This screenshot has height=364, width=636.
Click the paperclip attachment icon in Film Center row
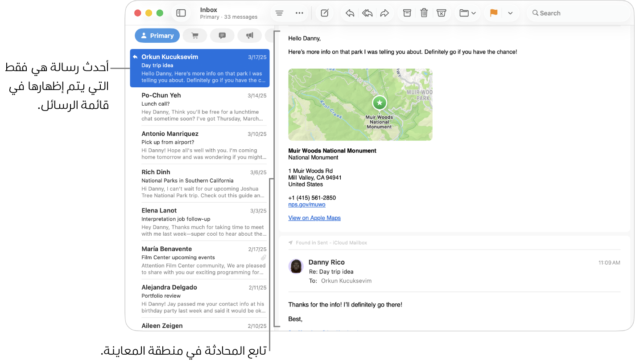pyautogui.click(x=264, y=258)
